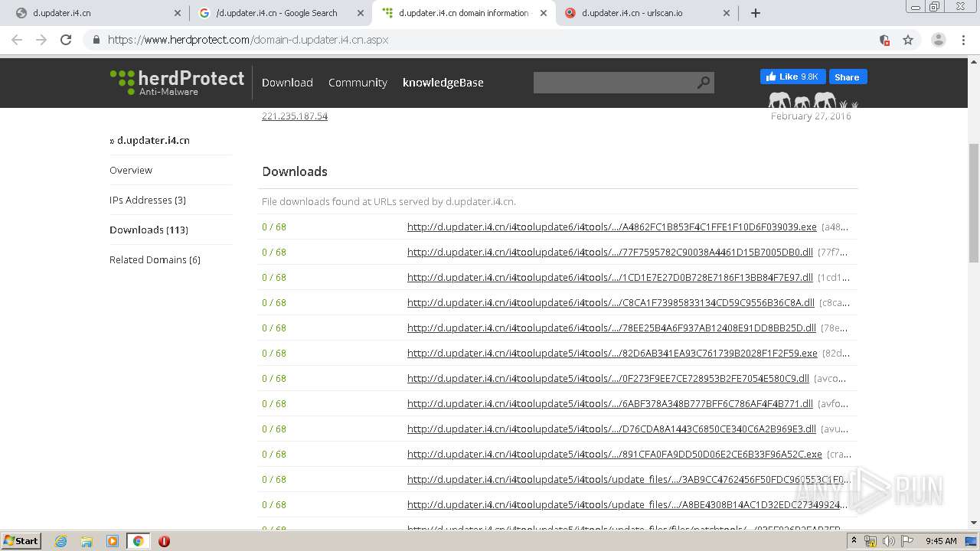This screenshot has width=980, height=551.
Task: Click the network icon in system tray
Action: [871, 541]
